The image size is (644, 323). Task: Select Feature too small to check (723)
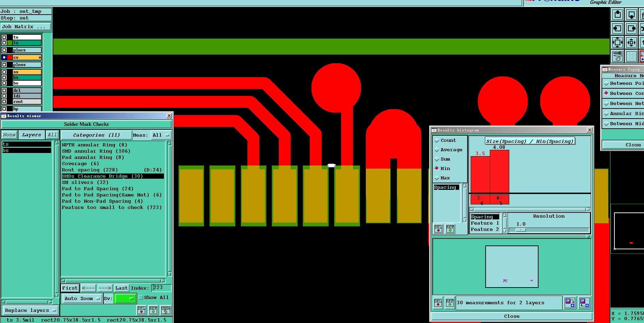point(112,208)
